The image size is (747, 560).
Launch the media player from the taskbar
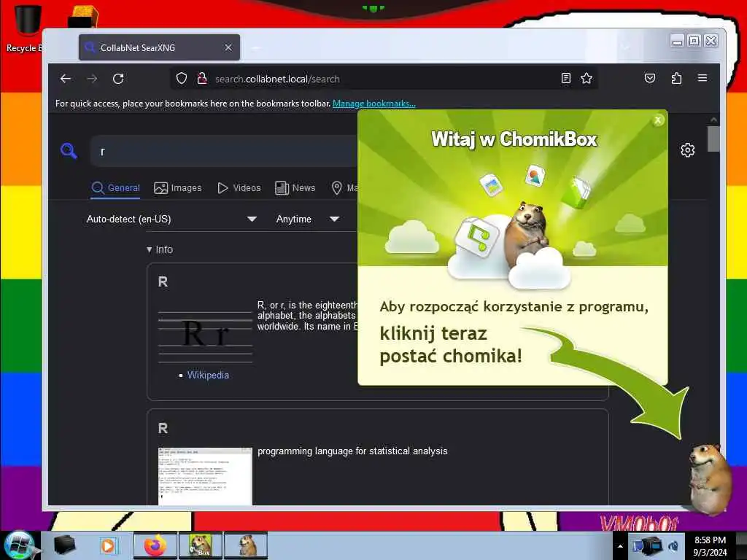click(x=108, y=545)
